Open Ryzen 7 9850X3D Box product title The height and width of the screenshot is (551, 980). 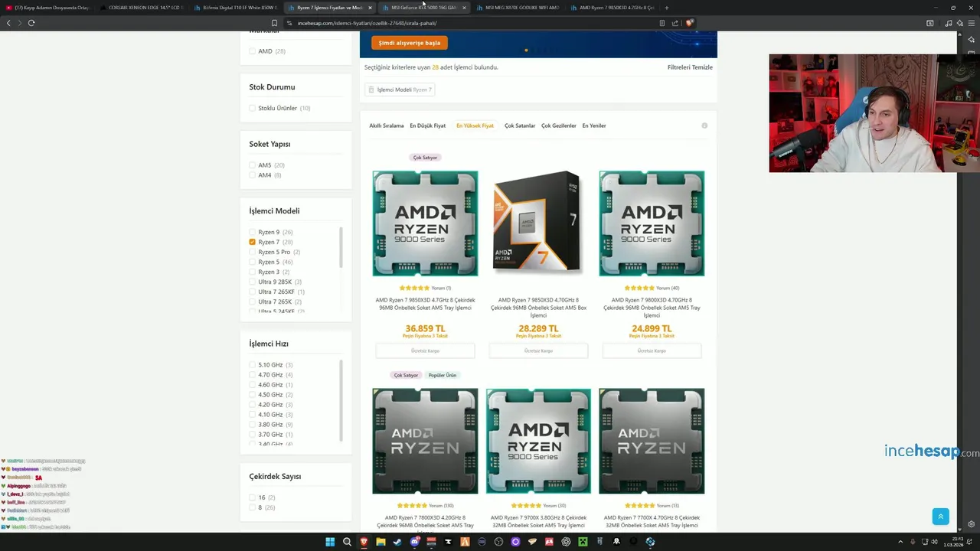[x=538, y=308]
